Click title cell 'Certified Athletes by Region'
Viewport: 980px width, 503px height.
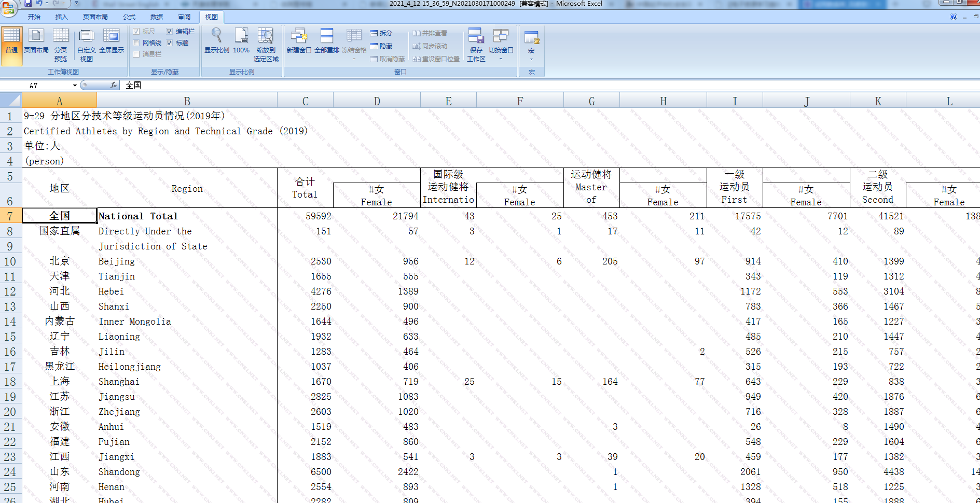tap(165, 131)
